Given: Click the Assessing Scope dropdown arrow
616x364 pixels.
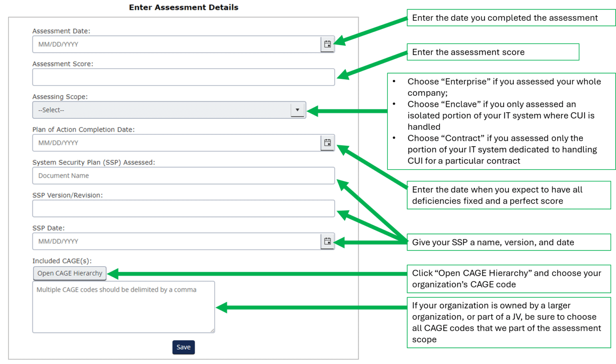Looking at the screenshot, I should (x=297, y=110).
